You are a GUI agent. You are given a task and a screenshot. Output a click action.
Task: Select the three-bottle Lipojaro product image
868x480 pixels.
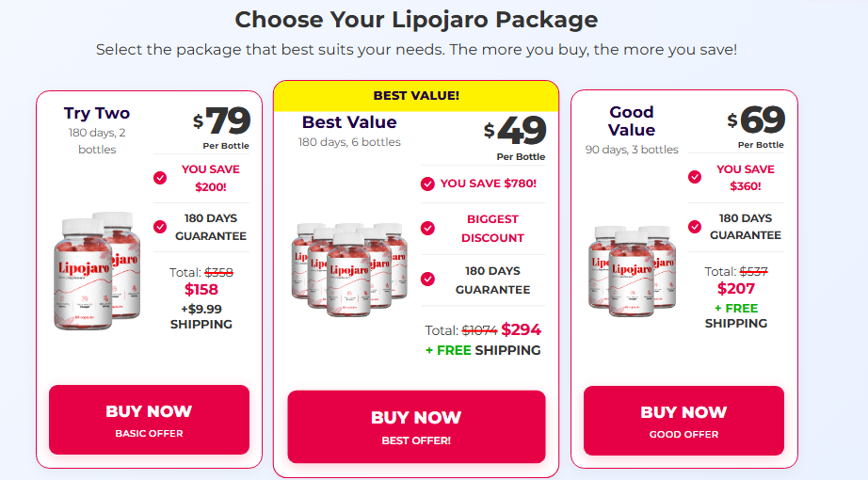(x=632, y=271)
